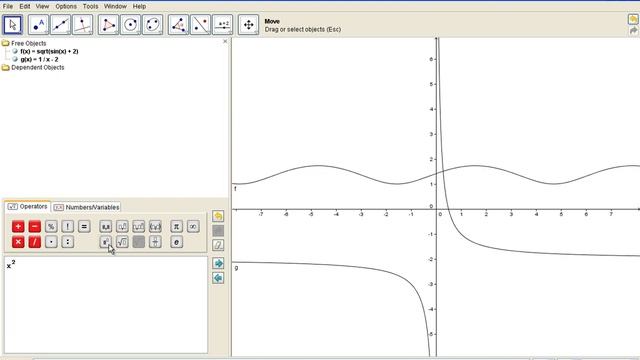Open the Help menu
Image resolution: width=640 pixels, height=360 pixels.
point(139,7)
